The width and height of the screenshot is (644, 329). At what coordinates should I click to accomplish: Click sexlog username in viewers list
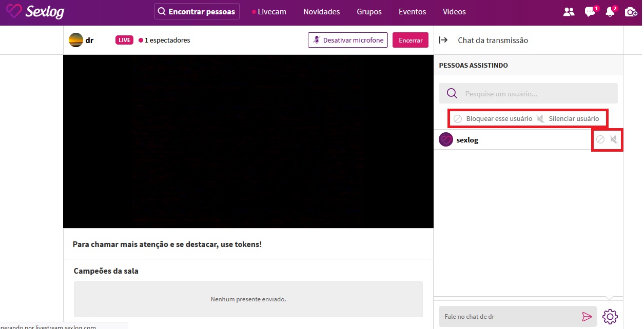tap(467, 140)
